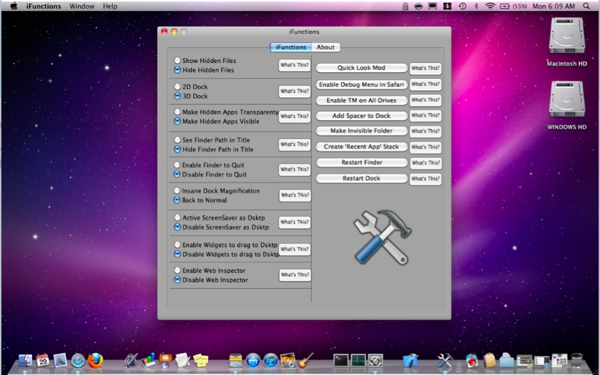Click Enable TM on All Drives
This screenshot has height=375, width=600.
362,100
